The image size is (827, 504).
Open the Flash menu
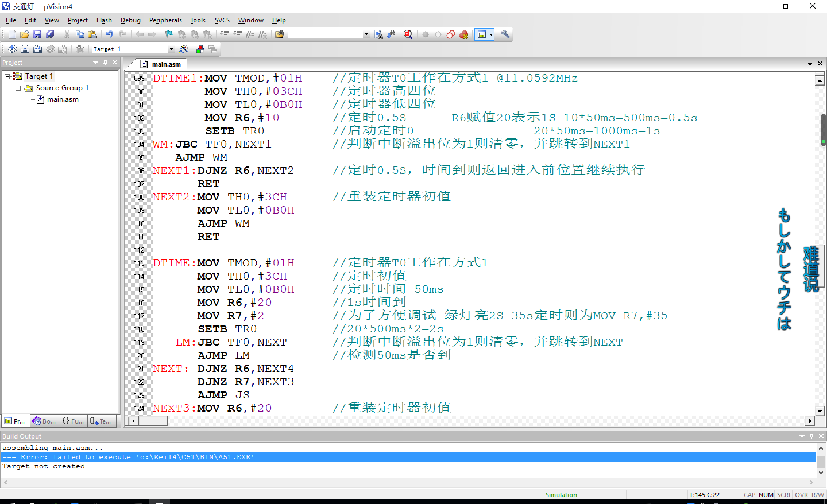[104, 20]
